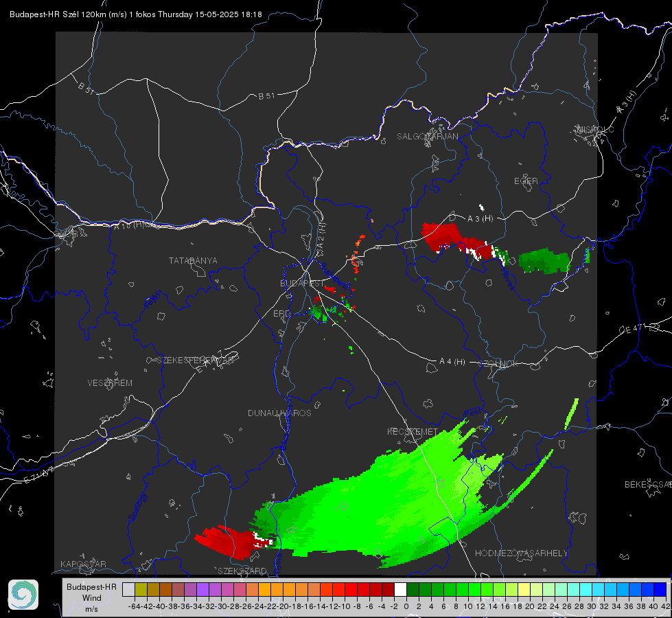Viewport: 672px width, 618px height.
Task: Select the KAPOSVÁR city label
Action: pyautogui.click(x=83, y=564)
